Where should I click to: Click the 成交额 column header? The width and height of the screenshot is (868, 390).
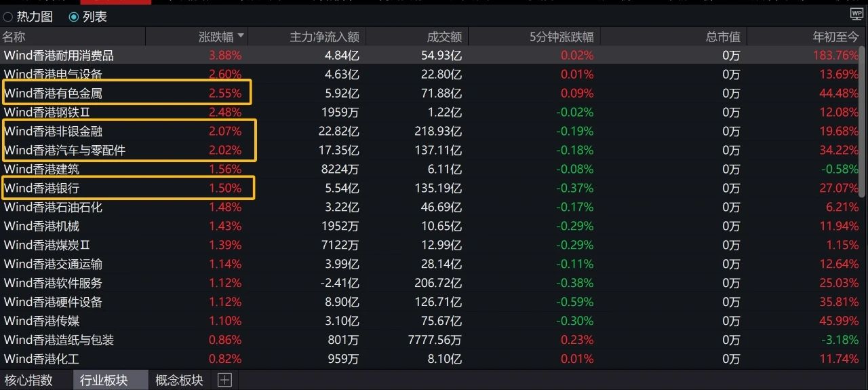tap(444, 37)
